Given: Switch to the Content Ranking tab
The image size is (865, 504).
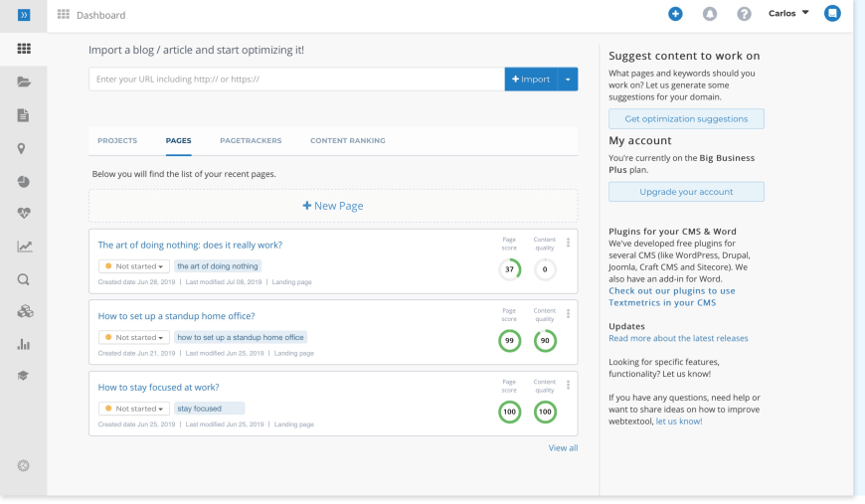Looking at the screenshot, I should click(347, 141).
